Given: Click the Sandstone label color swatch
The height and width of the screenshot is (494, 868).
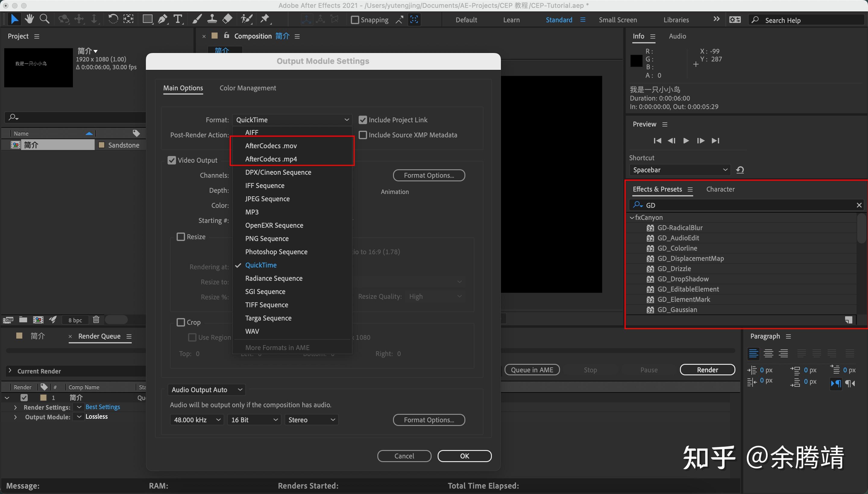Looking at the screenshot, I should pos(101,145).
